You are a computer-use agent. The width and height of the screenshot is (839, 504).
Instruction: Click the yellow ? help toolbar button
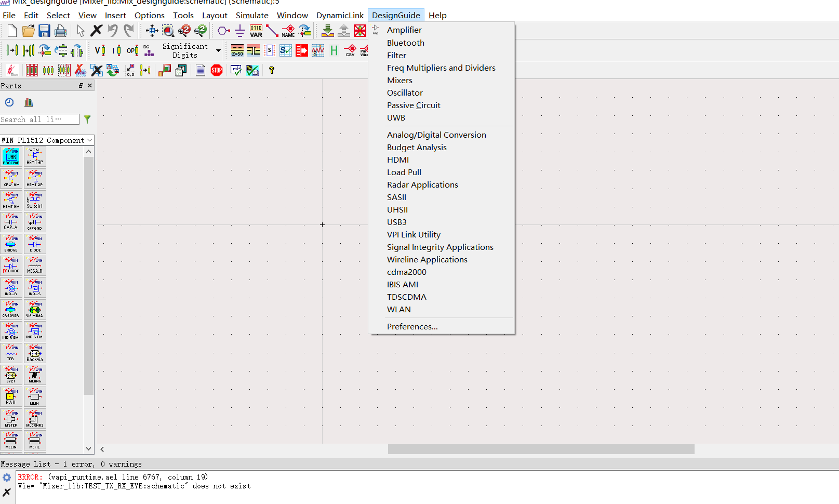pos(272,70)
